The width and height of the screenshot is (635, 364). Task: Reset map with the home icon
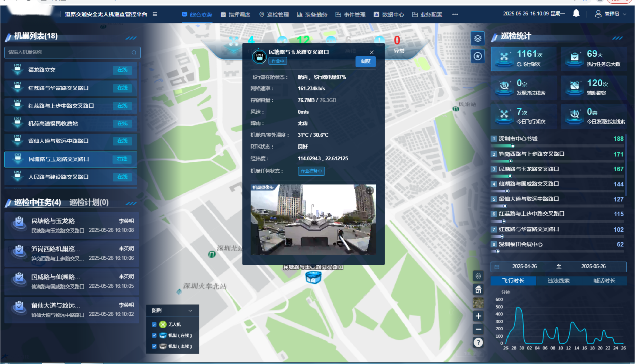coord(478,289)
